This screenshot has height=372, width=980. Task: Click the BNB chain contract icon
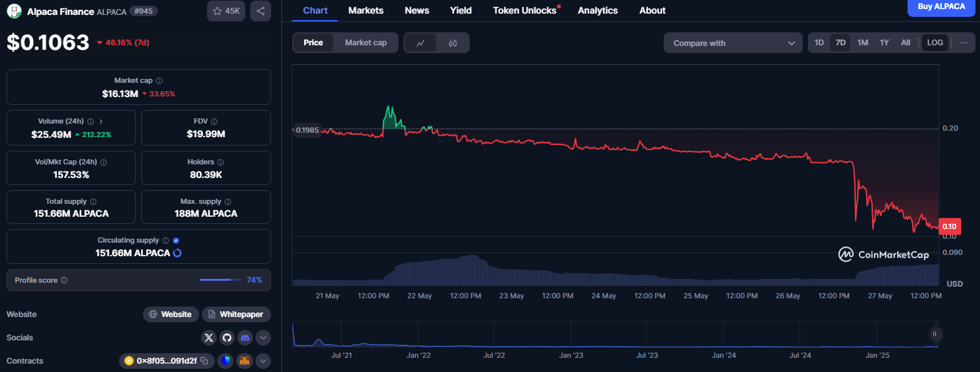tap(129, 361)
